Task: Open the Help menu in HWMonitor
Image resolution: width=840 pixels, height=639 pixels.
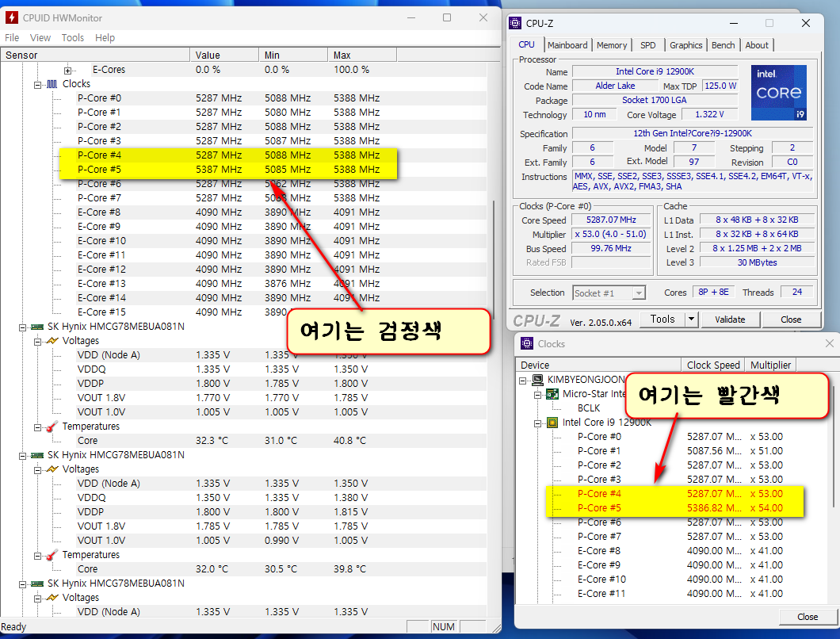Action: [x=105, y=37]
